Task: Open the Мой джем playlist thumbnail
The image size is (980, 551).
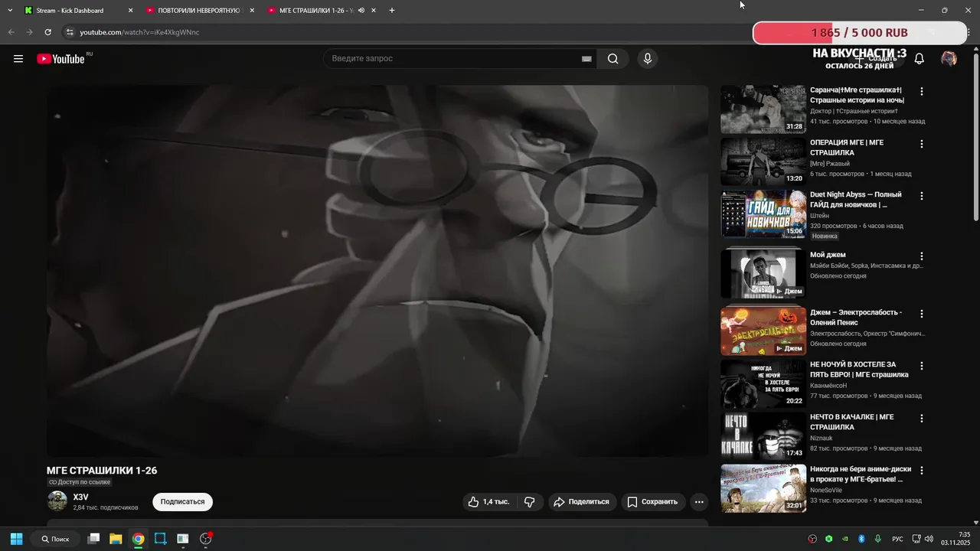Action: [x=763, y=273]
